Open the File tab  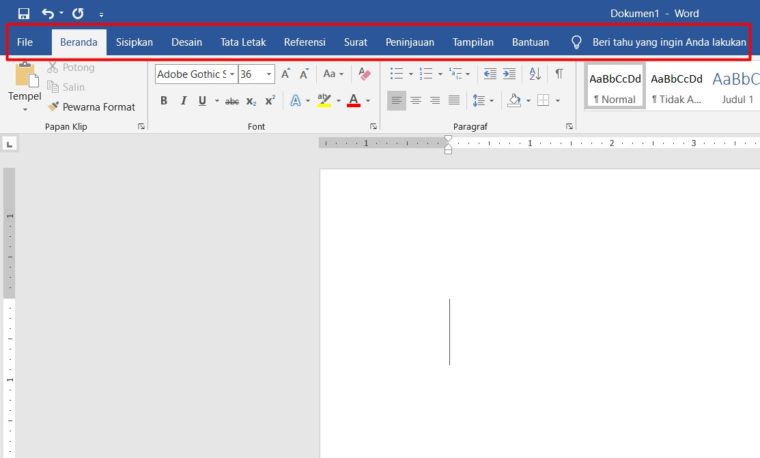point(25,42)
